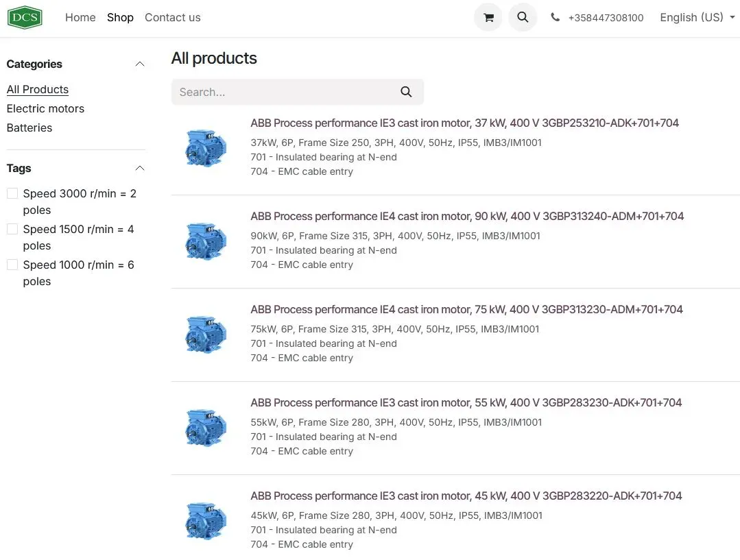Collapse the Categories section
Image resolution: width=740 pixels, height=560 pixels.
pos(140,64)
